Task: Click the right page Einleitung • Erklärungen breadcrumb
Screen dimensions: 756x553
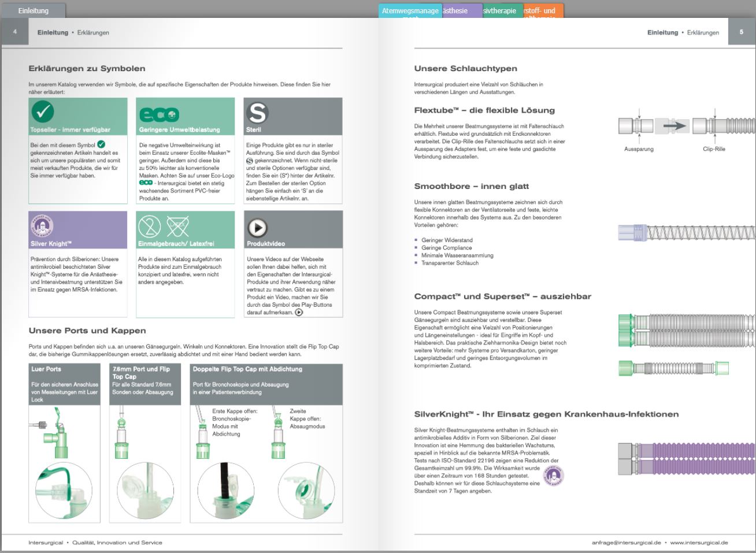Action: pos(683,32)
